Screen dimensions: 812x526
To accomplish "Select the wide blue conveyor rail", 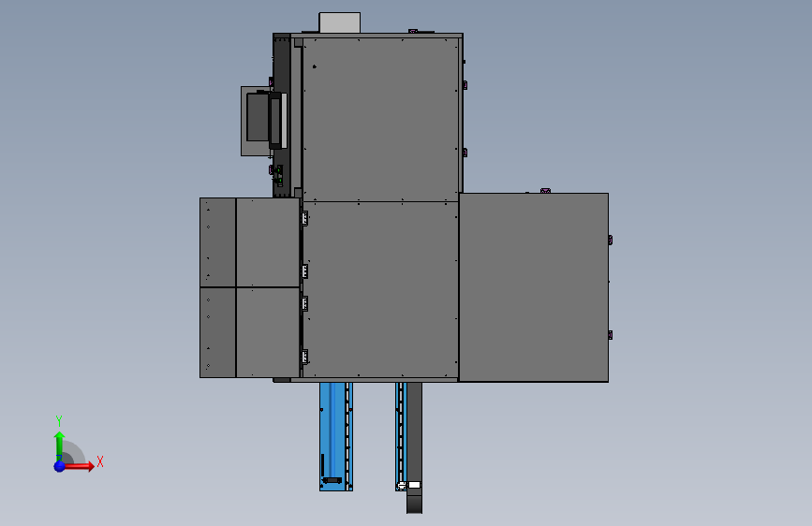I will pos(336,436).
